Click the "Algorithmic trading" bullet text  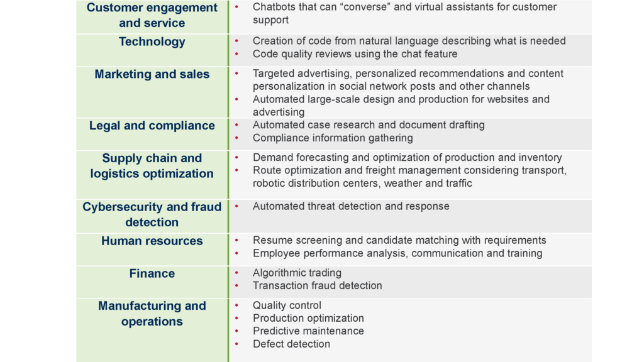297,273
